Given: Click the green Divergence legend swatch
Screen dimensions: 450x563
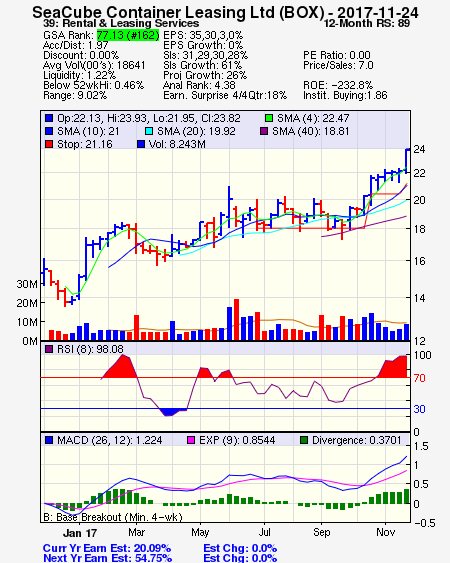Looking at the screenshot, I should (304, 440).
